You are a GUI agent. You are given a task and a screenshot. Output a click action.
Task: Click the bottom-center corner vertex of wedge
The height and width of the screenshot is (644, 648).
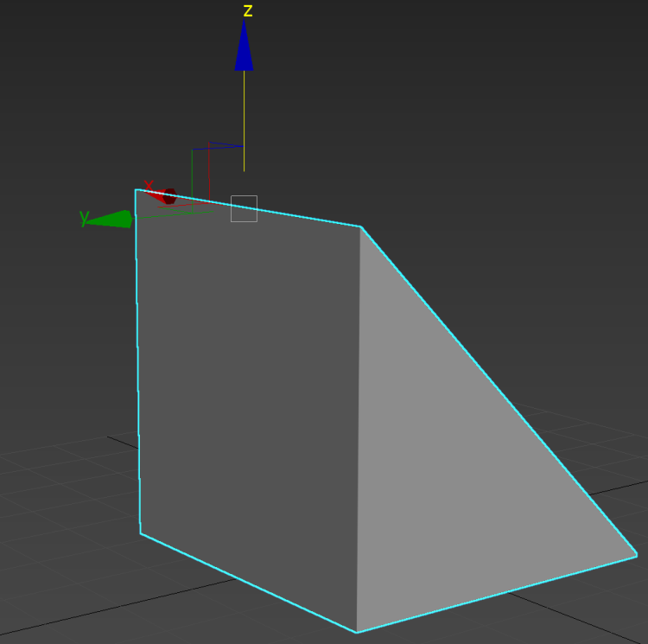(357, 632)
